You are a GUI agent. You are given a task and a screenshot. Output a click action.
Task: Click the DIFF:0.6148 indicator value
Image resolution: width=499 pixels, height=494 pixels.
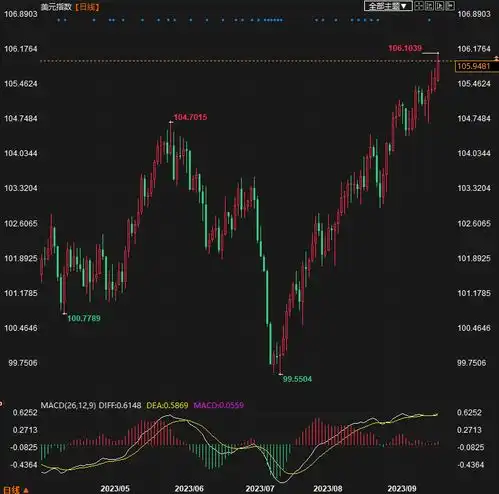(120, 405)
